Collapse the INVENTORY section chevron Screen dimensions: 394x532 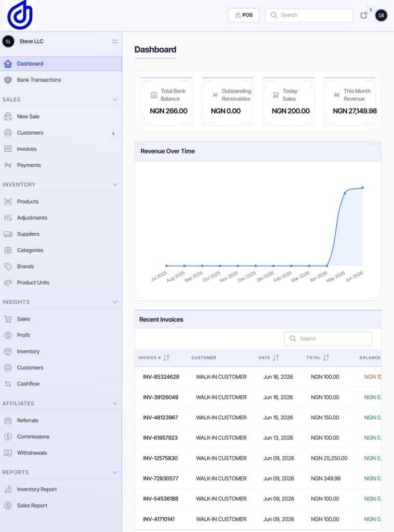click(115, 184)
